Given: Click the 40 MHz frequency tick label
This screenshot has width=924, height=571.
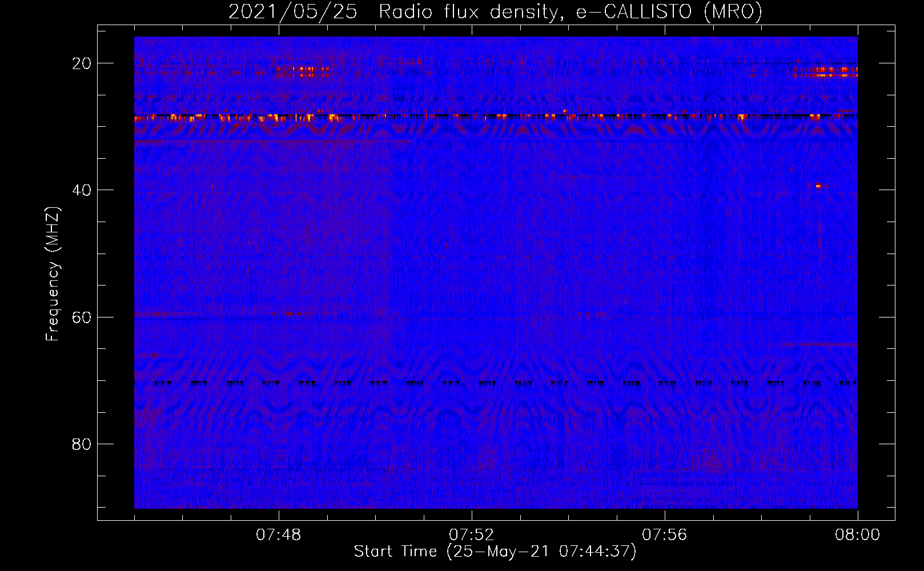Looking at the screenshot, I should [82, 190].
